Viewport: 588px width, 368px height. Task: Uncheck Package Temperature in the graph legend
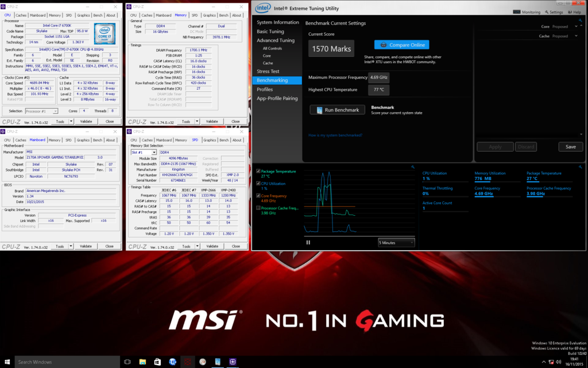[258, 171]
